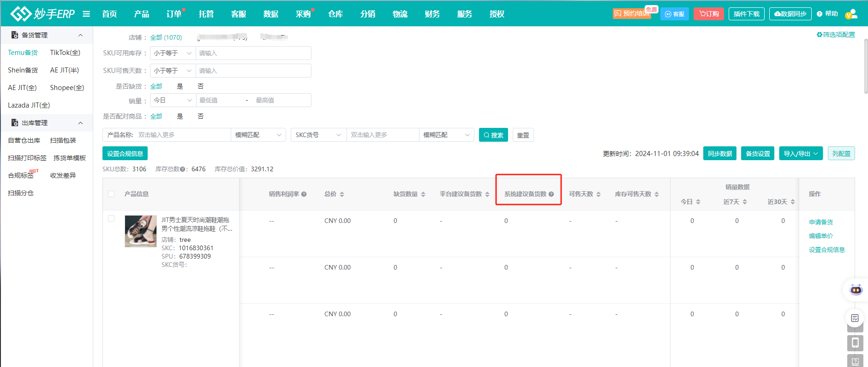Select 是 for 是否缺货 filter
The width and height of the screenshot is (868, 367).
coord(180,86)
